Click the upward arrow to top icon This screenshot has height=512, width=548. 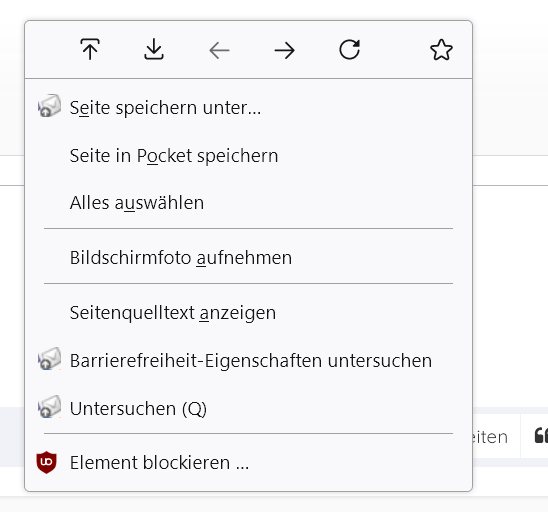90,49
